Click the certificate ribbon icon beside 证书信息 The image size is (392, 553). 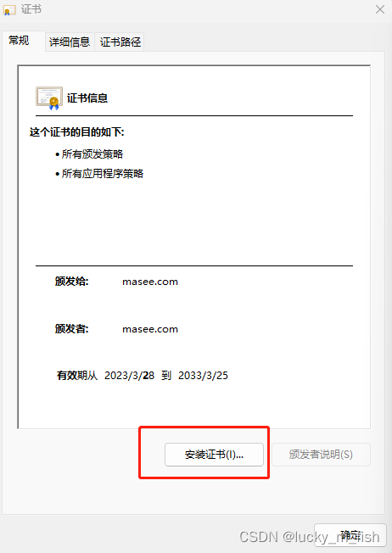coord(49,98)
